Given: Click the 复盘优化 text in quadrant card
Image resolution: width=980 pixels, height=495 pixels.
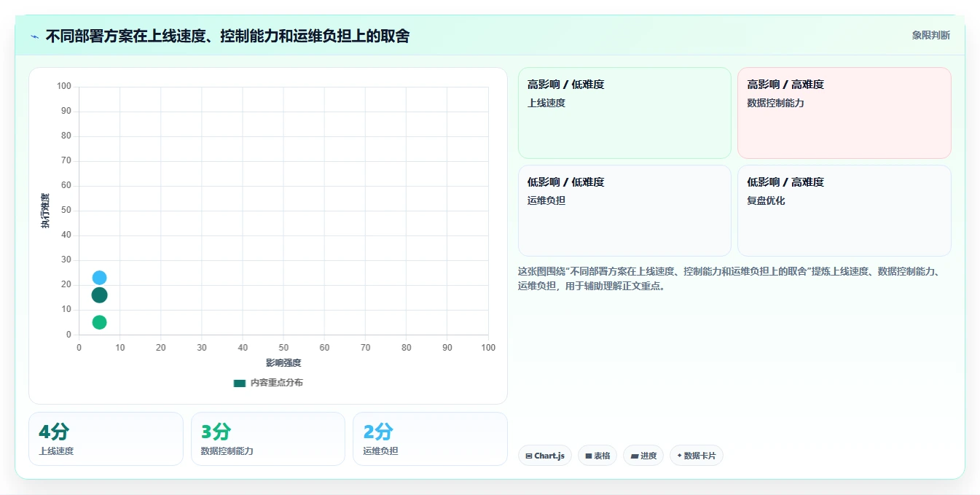Looking at the screenshot, I should (766, 200).
